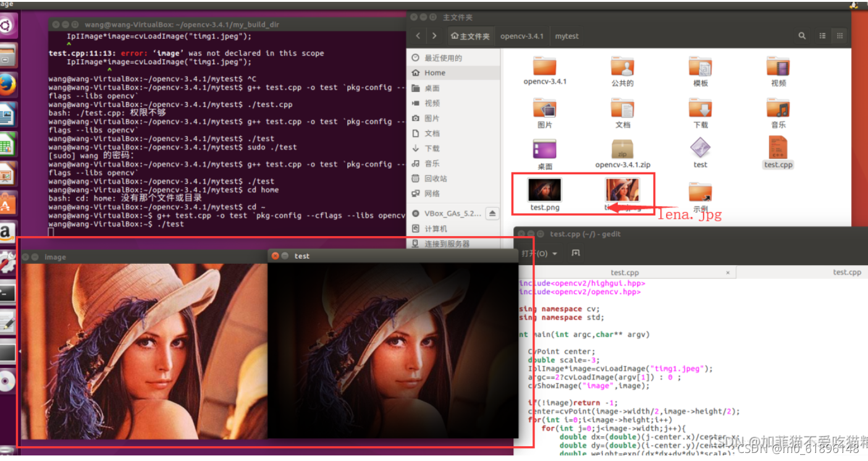Select the 模板 folder icon
The height and width of the screenshot is (461, 868).
tap(701, 66)
